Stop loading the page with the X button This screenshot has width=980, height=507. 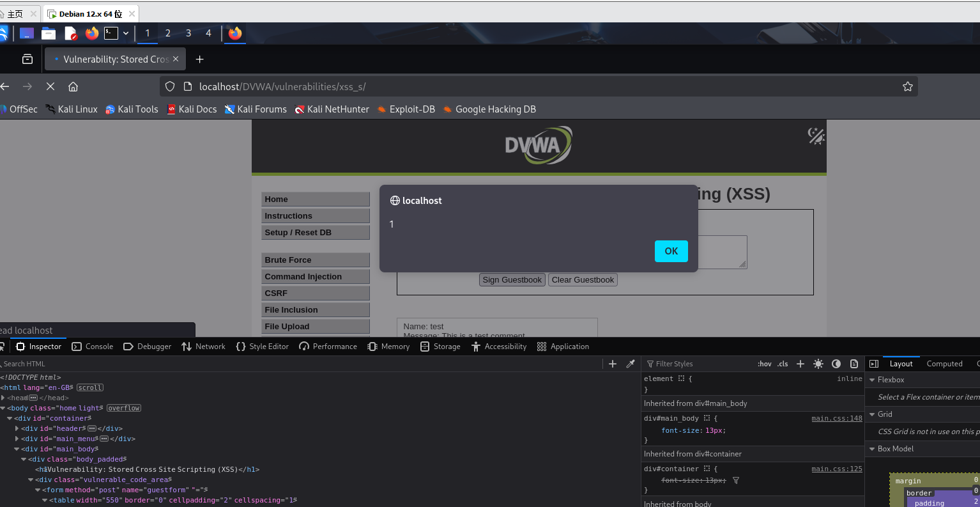(50, 86)
